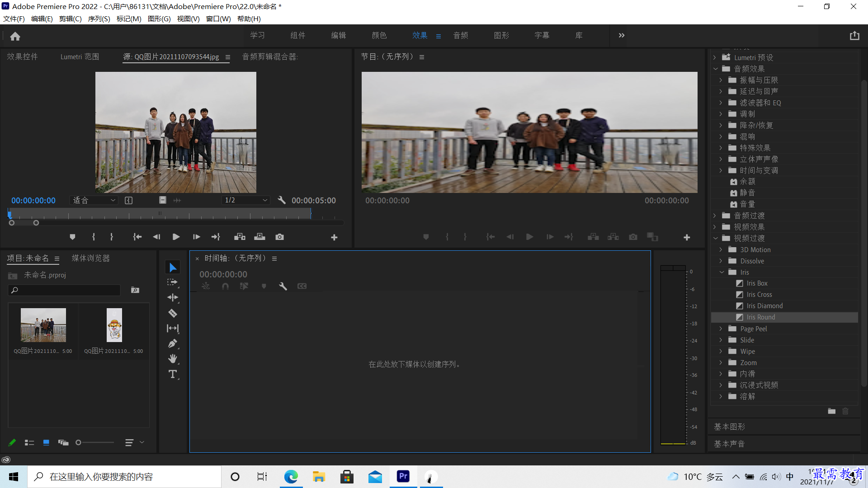Select the Hand tool

[x=173, y=359]
